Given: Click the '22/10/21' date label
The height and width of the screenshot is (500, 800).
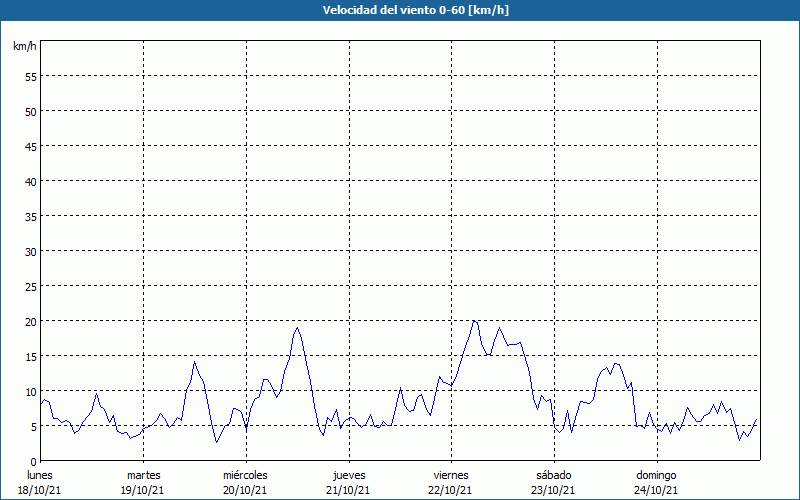Looking at the screenshot, I should pyautogui.click(x=451, y=490).
